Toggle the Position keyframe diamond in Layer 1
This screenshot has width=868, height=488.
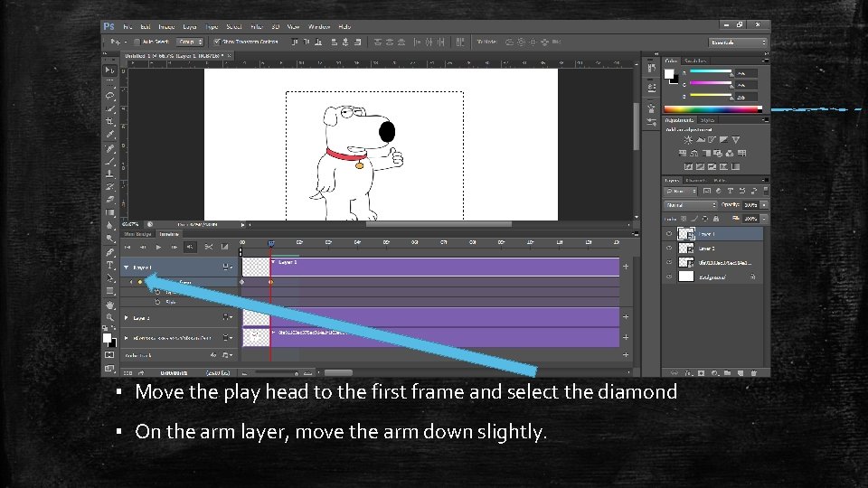(140, 282)
